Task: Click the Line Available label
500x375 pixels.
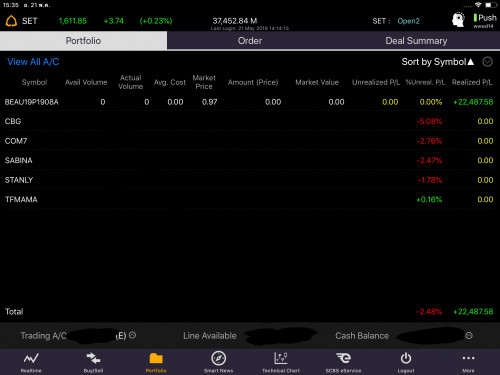Action: click(210, 336)
